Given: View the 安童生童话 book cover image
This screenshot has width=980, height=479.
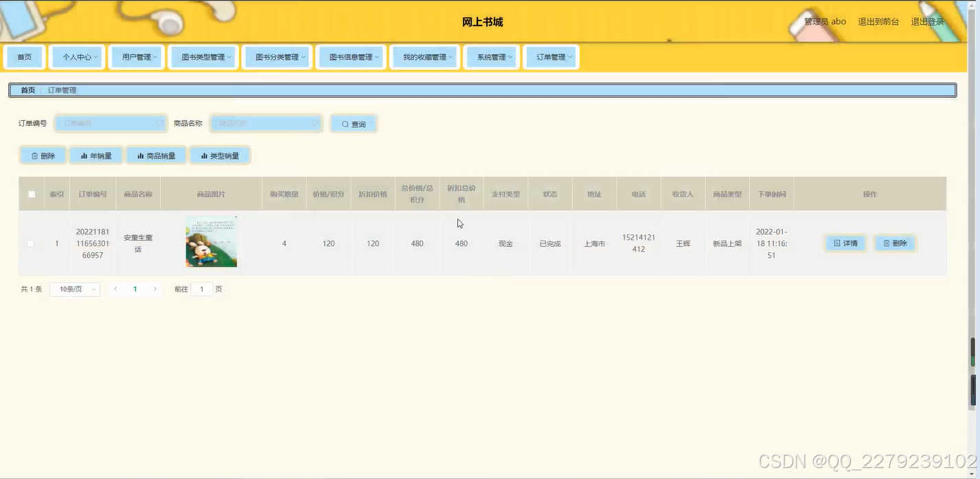Looking at the screenshot, I should (211, 242).
